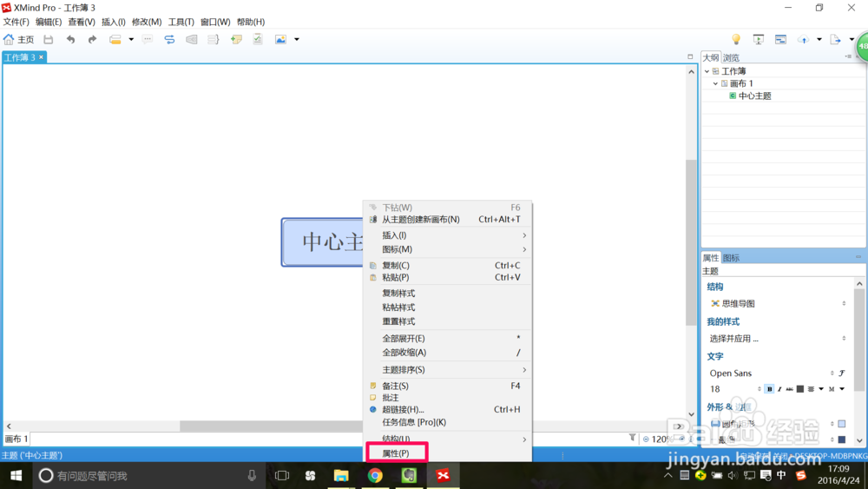The height and width of the screenshot is (489, 868).
Task: Open the task checklist clipboard icon
Action: coord(258,39)
